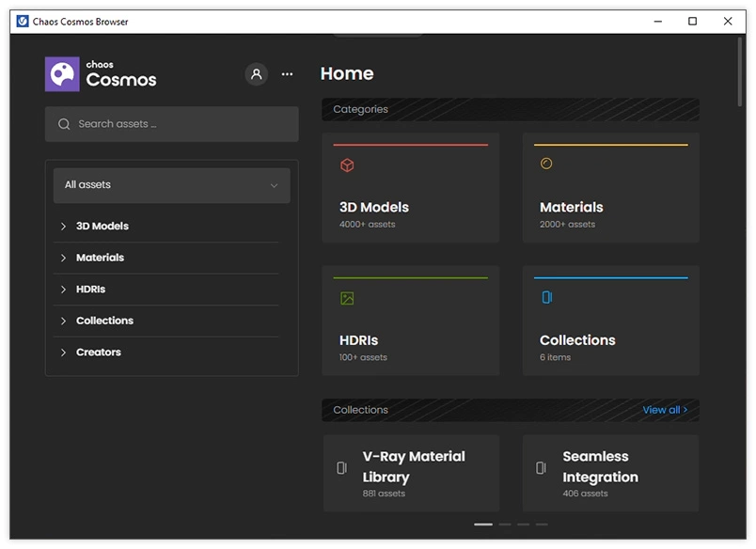Click into the Search assets field
756x549 pixels.
coord(172,124)
